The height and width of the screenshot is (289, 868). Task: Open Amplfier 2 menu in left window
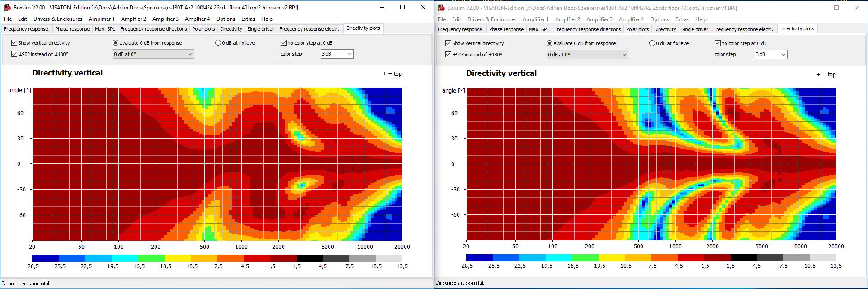coord(133,19)
